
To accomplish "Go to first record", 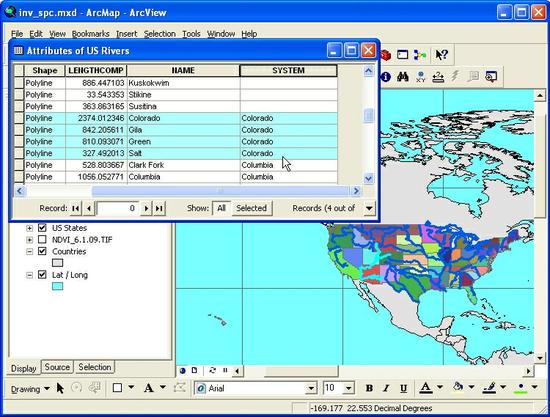I will 75,208.
